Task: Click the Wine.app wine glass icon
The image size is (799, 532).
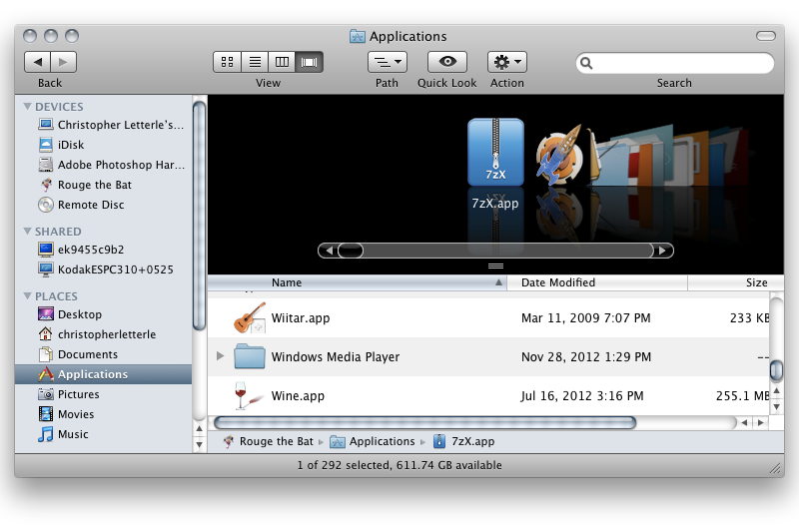Action: [x=248, y=395]
